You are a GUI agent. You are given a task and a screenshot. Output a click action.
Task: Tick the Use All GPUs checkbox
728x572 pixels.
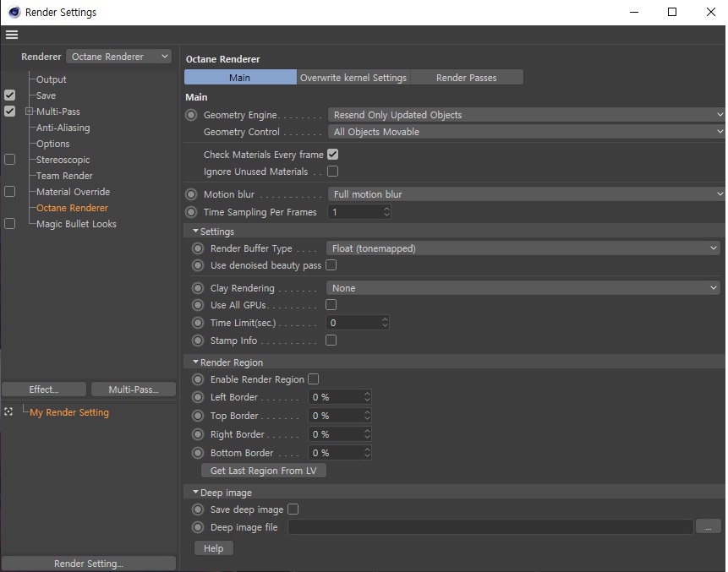tap(331, 305)
